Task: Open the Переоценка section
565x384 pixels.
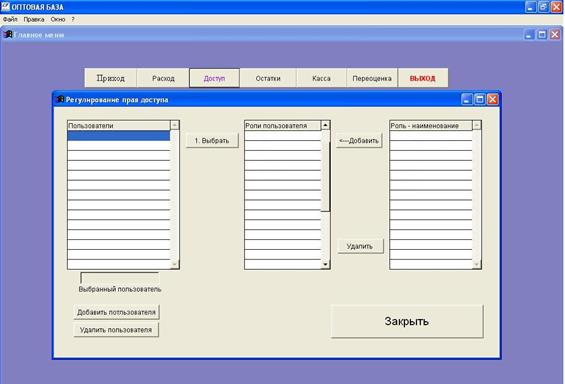Action: click(372, 78)
